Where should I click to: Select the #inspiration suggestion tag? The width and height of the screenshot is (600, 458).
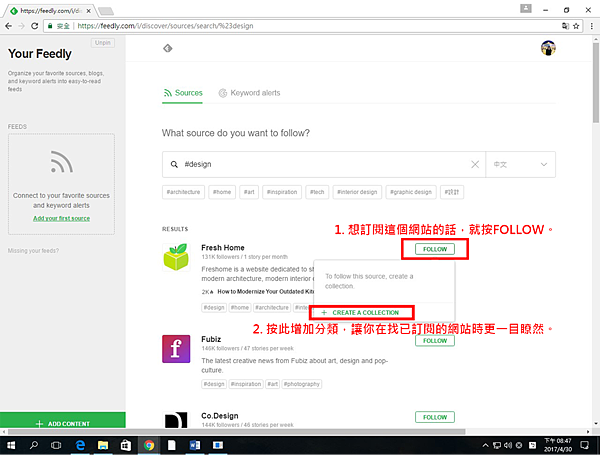point(282,192)
